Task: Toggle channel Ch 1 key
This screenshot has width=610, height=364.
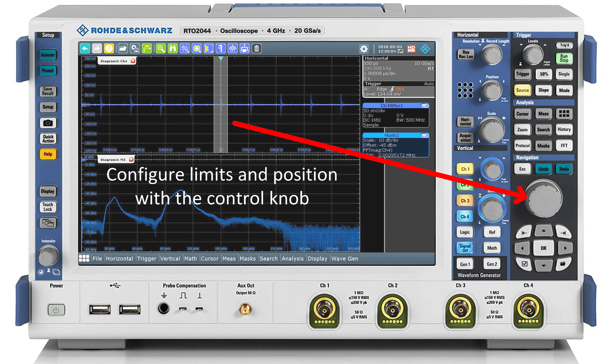Action: click(x=465, y=169)
